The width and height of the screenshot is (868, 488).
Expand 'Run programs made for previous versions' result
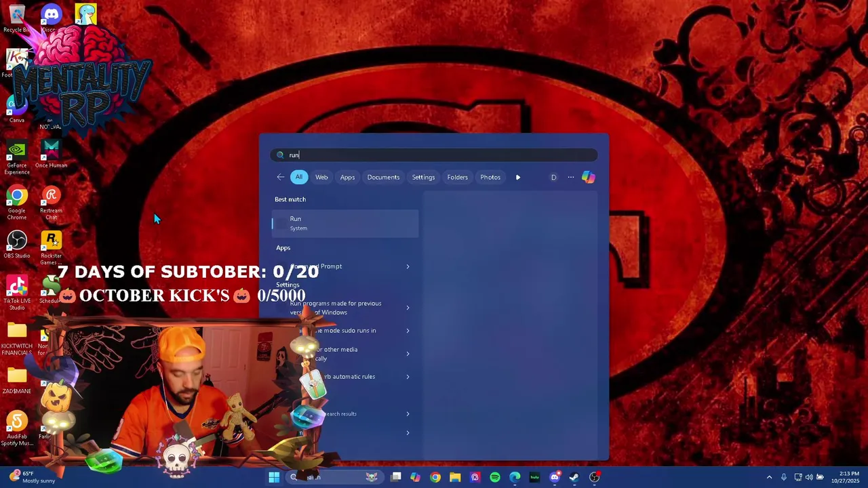click(x=408, y=308)
